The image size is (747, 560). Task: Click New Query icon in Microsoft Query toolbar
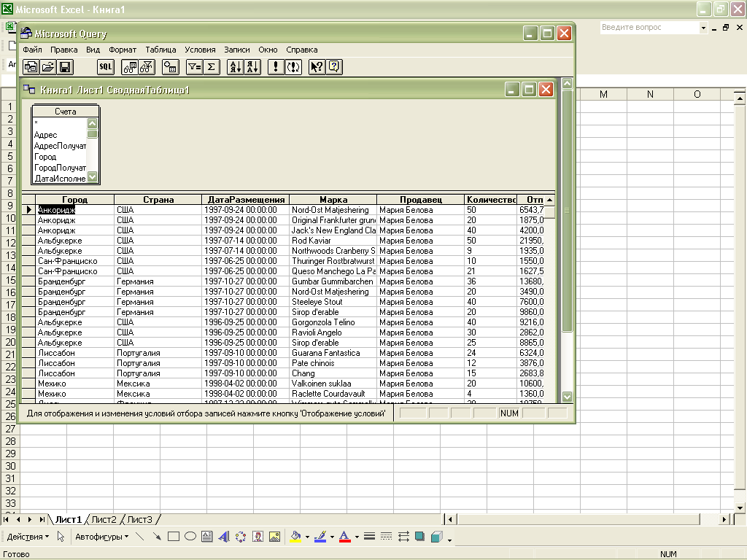[31, 67]
